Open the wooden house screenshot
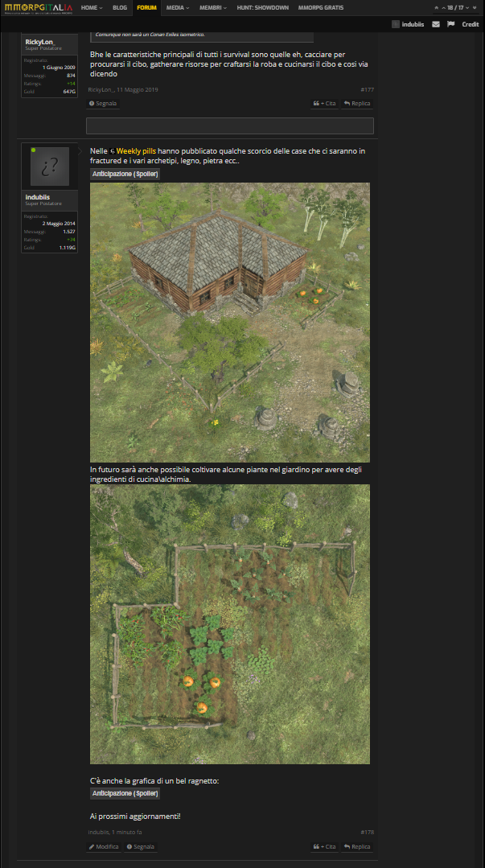The width and height of the screenshot is (485, 868). click(x=230, y=322)
